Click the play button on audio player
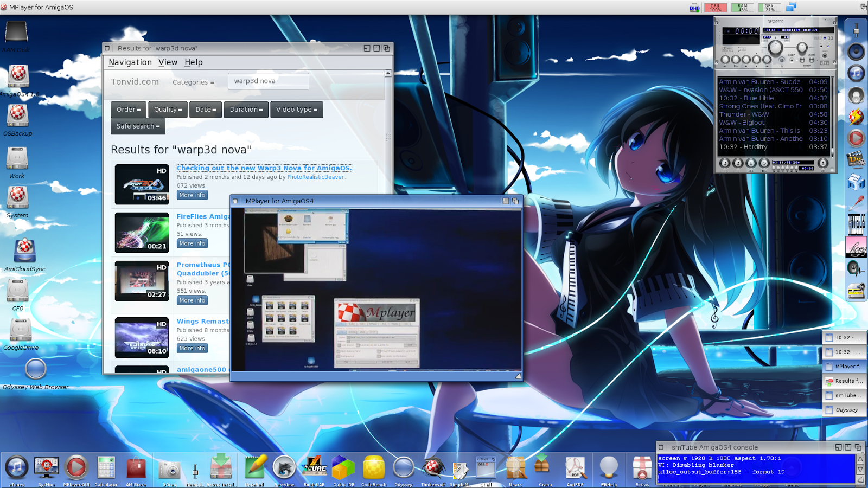868x488 pixels. pos(736,60)
